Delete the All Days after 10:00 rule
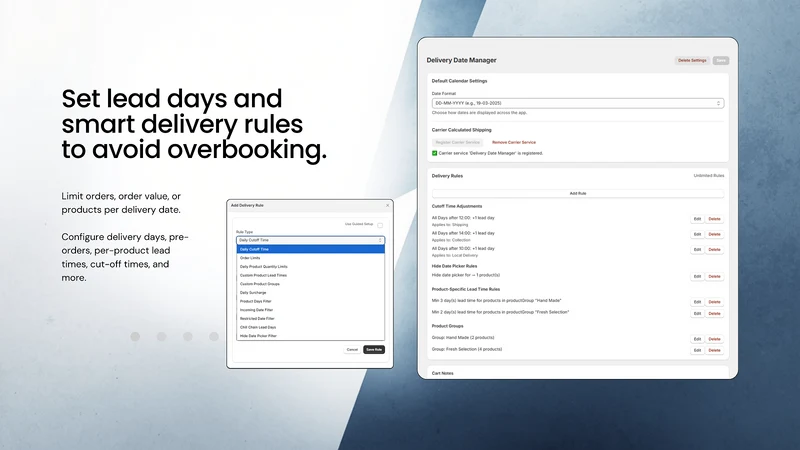This screenshot has width=800, height=450. 714,249
